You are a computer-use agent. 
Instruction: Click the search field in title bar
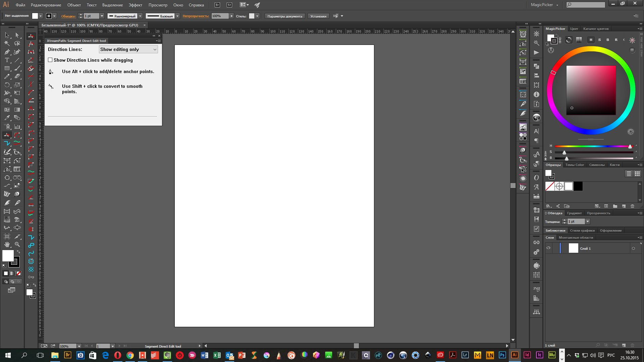click(x=586, y=5)
